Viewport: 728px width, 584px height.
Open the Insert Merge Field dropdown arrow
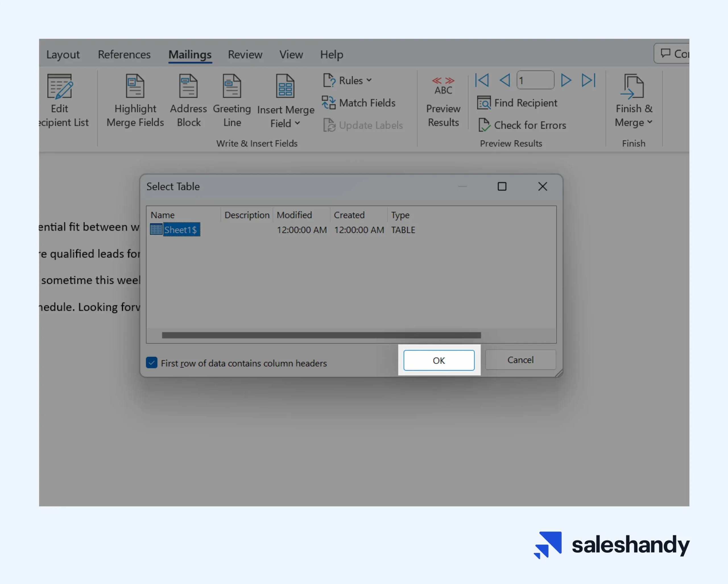(x=297, y=123)
